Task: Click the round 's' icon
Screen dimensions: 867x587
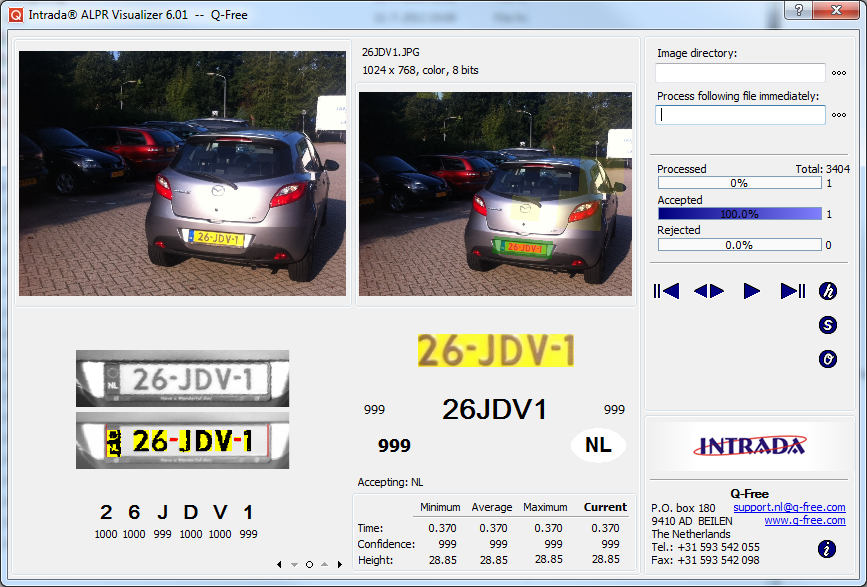Action: (x=828, y=325)
